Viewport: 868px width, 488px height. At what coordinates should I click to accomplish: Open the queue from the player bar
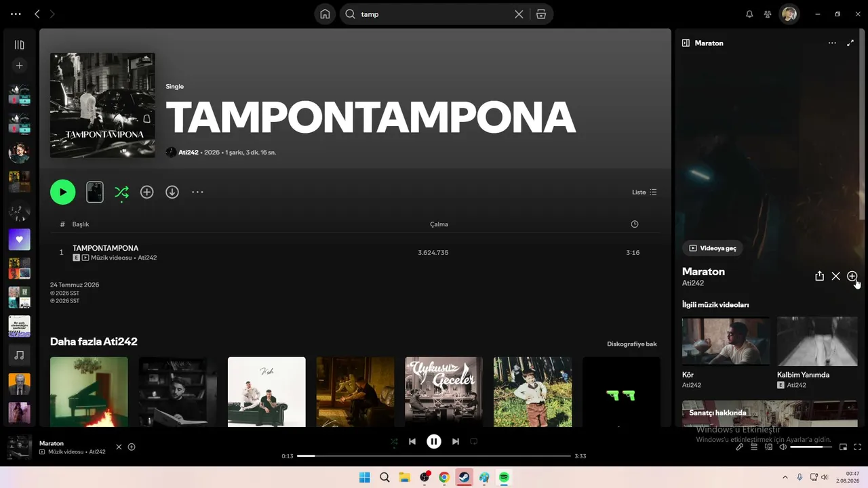click(754, 447)
